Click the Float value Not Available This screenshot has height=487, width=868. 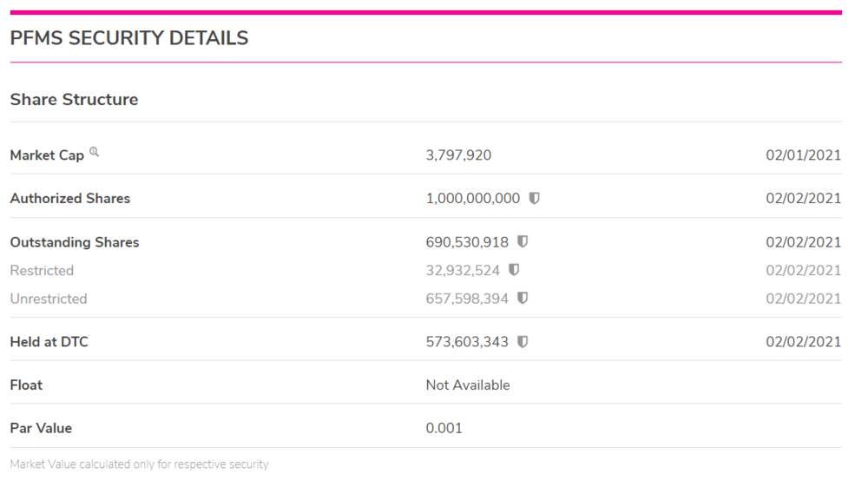(x=468, y=385)
